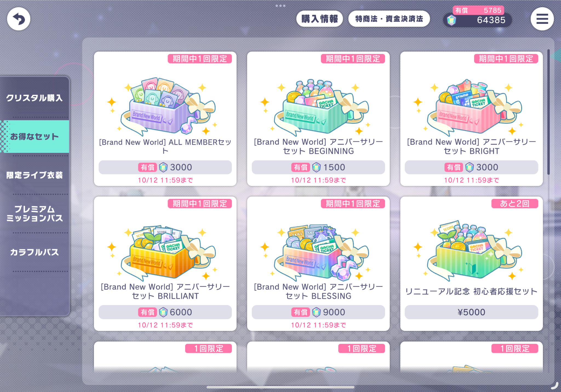Open the クリスタル購入 tab
This screenshot has height=392, width=561.
(35, 98)
